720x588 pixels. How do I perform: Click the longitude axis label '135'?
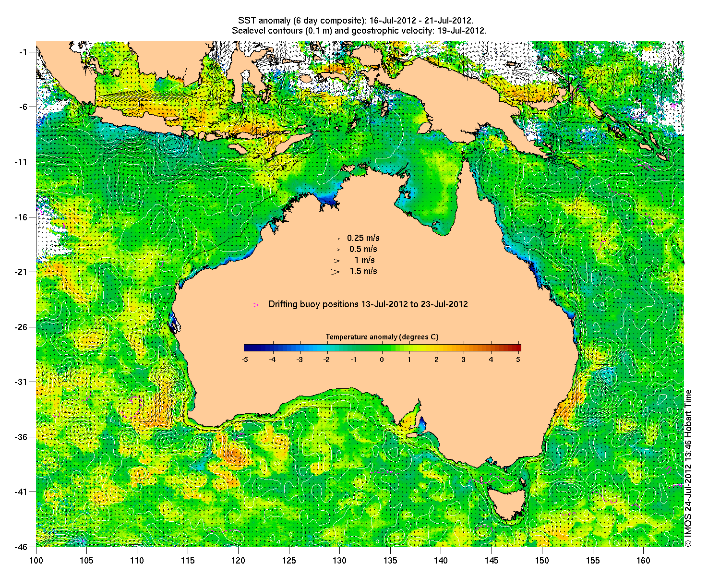tap(390, 560)
